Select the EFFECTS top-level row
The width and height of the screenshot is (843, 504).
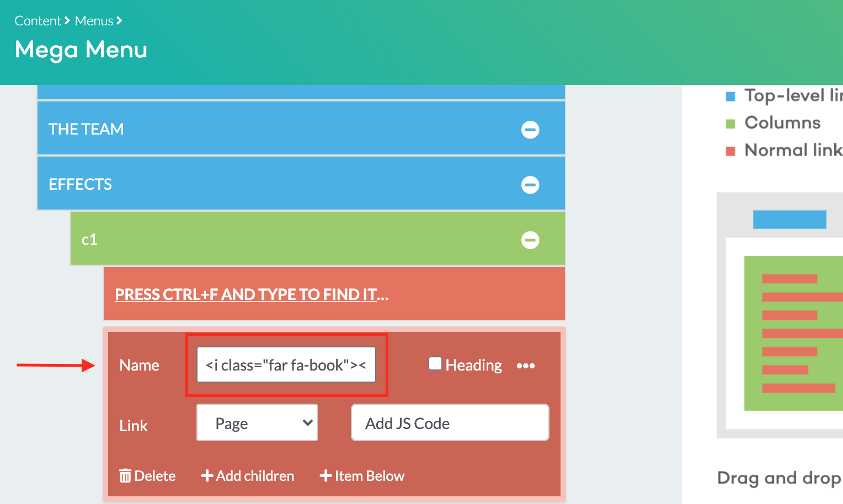click(301, 184)
